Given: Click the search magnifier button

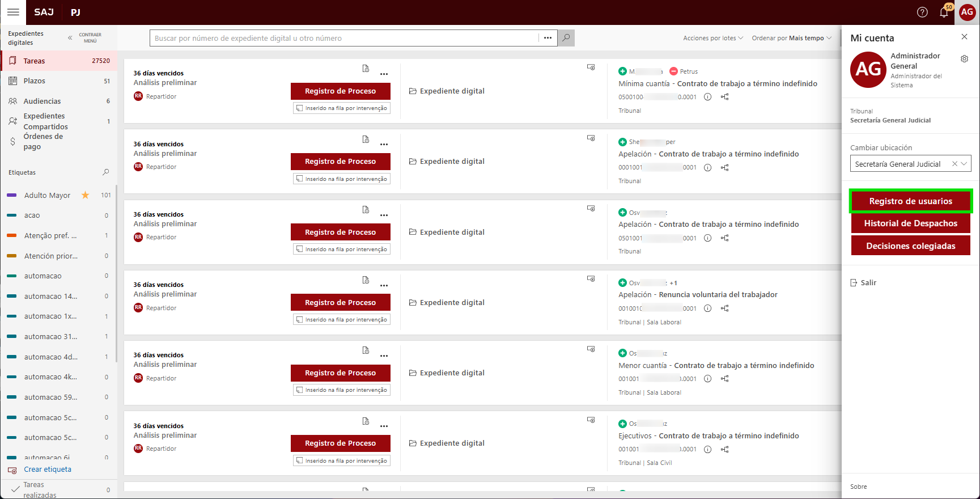Looking at the screenshot, I should click(566, 38).
